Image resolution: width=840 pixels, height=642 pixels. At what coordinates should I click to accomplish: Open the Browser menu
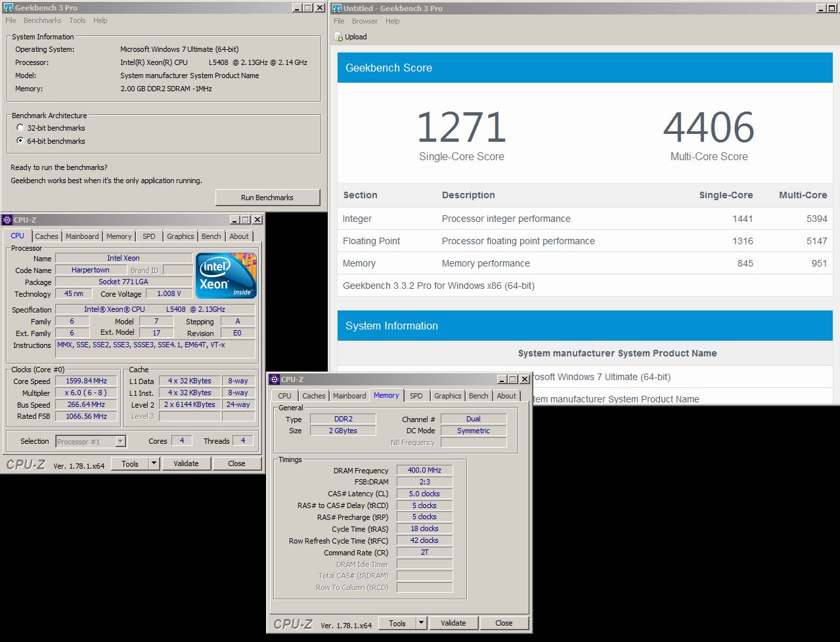coord(365,21)
